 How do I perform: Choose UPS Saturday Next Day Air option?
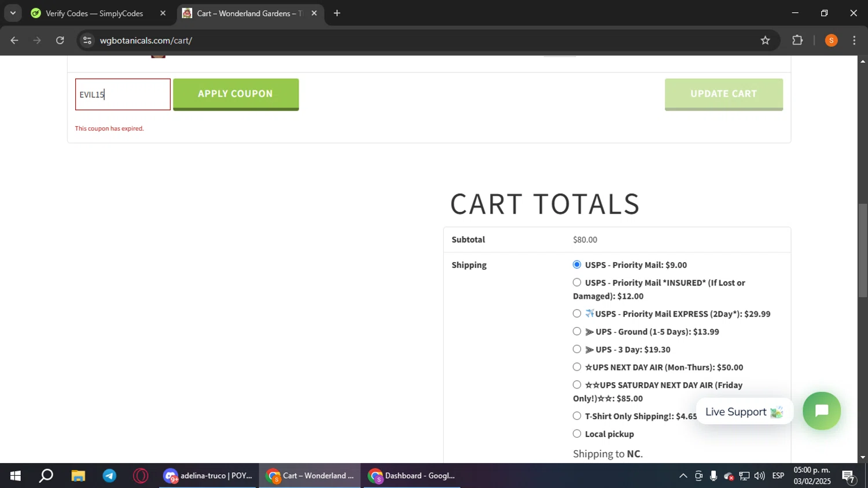[x=577, y=385]
